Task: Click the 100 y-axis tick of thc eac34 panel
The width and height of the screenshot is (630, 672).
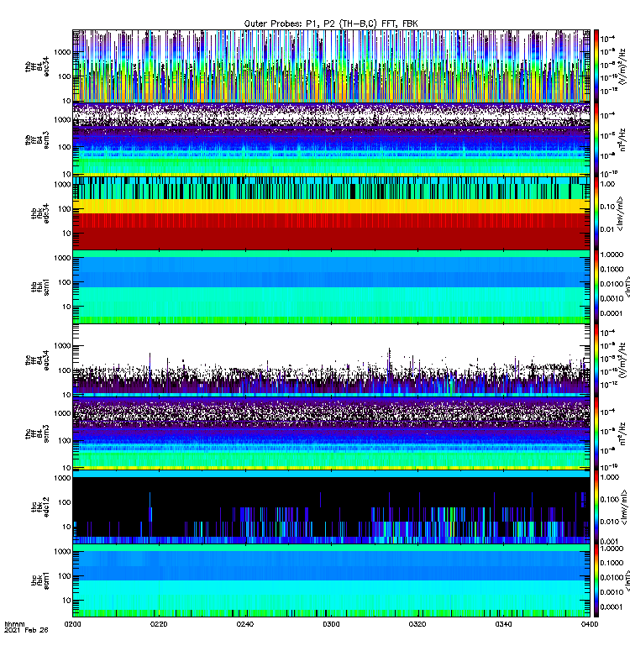Action: (x=65, y=370)
